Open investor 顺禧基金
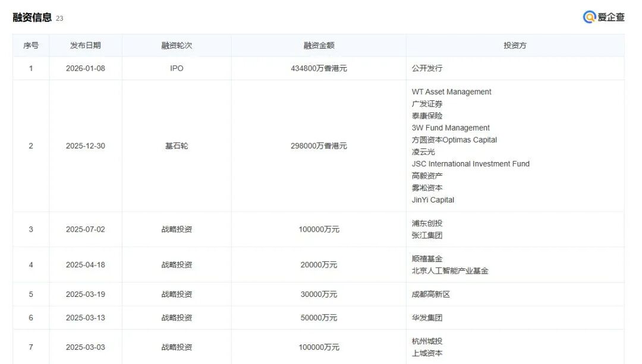 tap(427, 259)
